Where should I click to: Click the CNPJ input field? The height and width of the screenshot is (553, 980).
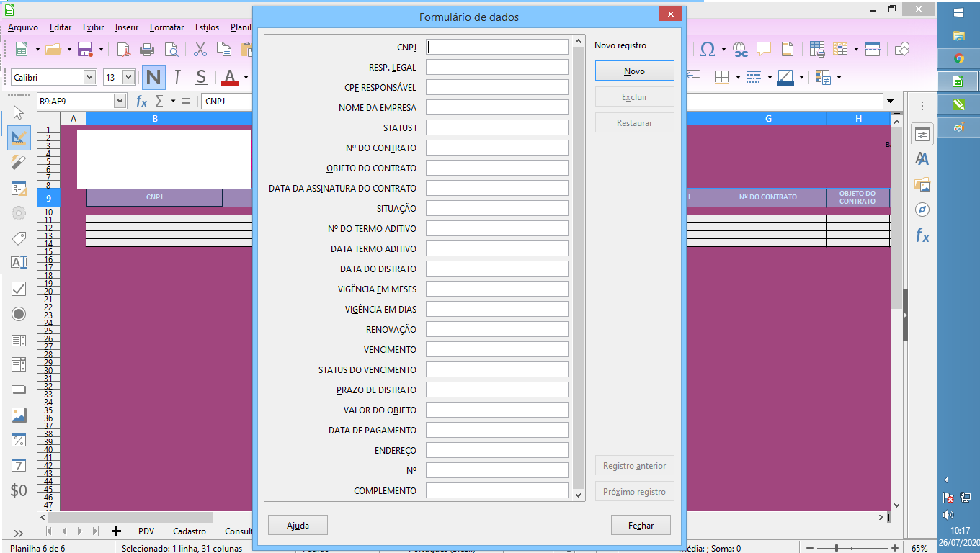(497, 47)
